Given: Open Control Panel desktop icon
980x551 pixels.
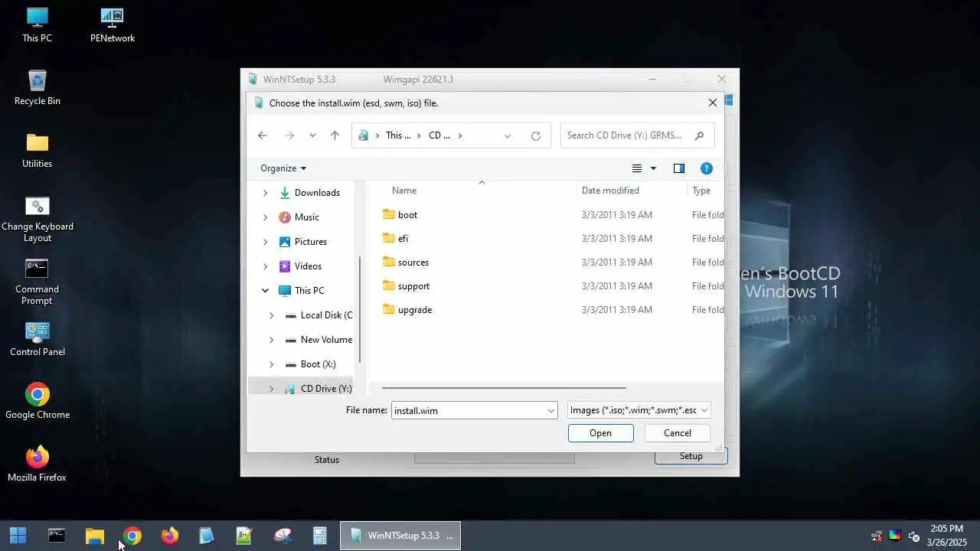Looking at the screenshot, I should (x=37, y=338).
